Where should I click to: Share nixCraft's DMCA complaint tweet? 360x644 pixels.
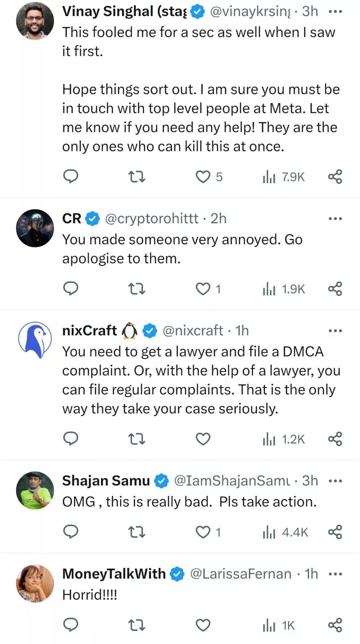335,439
